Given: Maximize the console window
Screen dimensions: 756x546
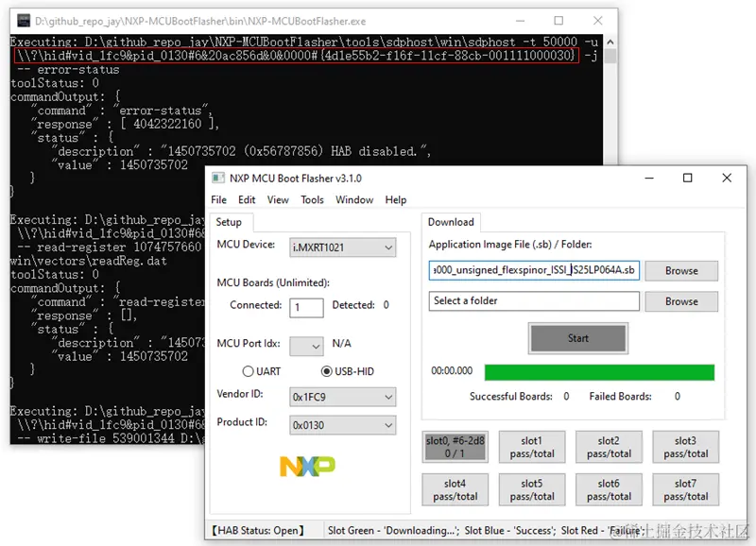Looking at the screenshot, I should pos(558,21).
